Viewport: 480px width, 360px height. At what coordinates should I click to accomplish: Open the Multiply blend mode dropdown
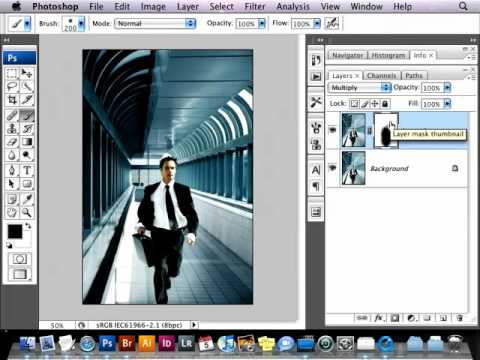point(359,88)
